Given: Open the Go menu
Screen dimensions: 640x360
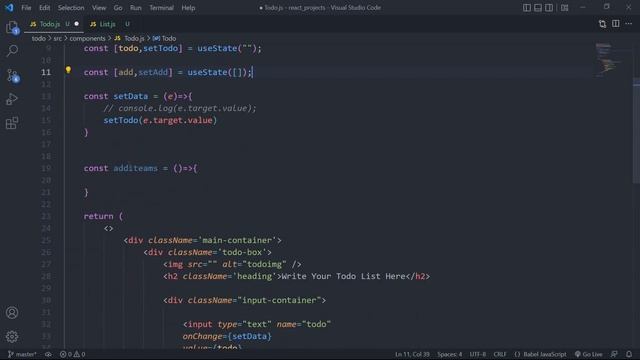Looking at the screenshot, I should coord(118,8).
